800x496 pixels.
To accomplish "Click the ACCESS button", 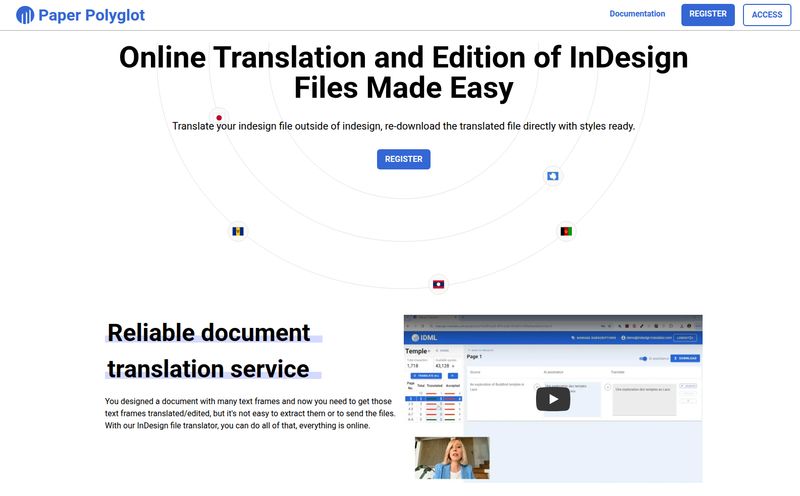I will [767, 15].
